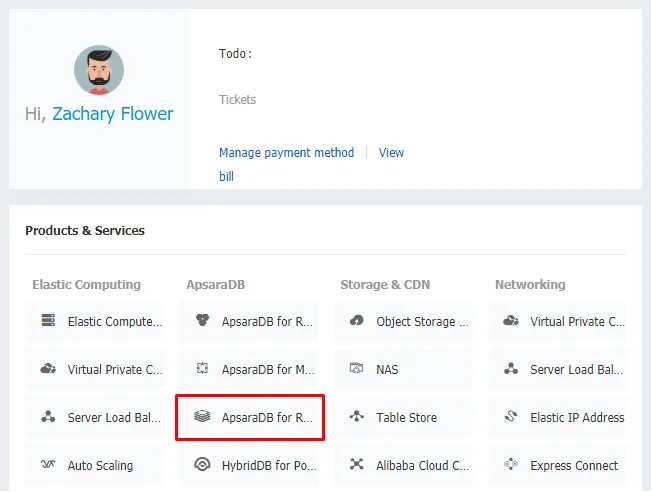Click the HybridDB for PostgreSQL icon

pos(202,465)
